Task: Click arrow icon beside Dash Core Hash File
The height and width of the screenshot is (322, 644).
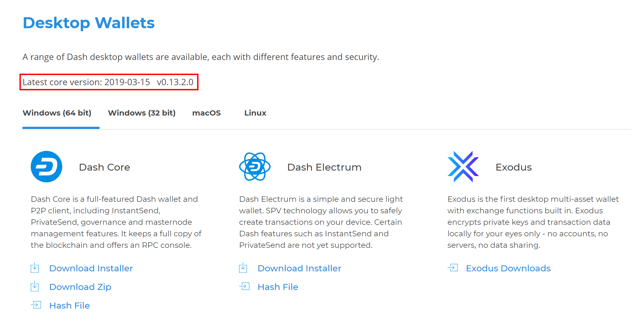Action: [x=36, y=305]
